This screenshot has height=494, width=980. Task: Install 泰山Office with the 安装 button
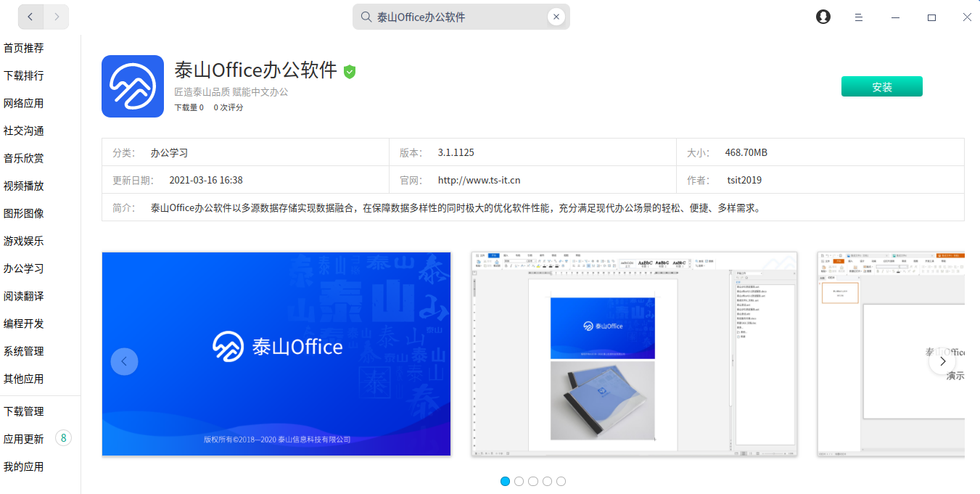coord(882,86)
